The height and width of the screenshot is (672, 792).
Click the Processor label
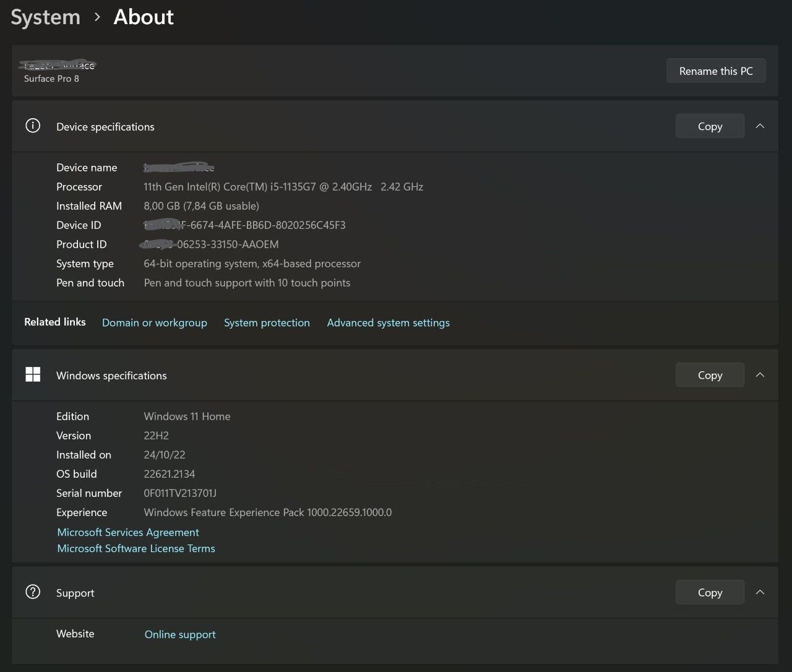coord(79,187)
